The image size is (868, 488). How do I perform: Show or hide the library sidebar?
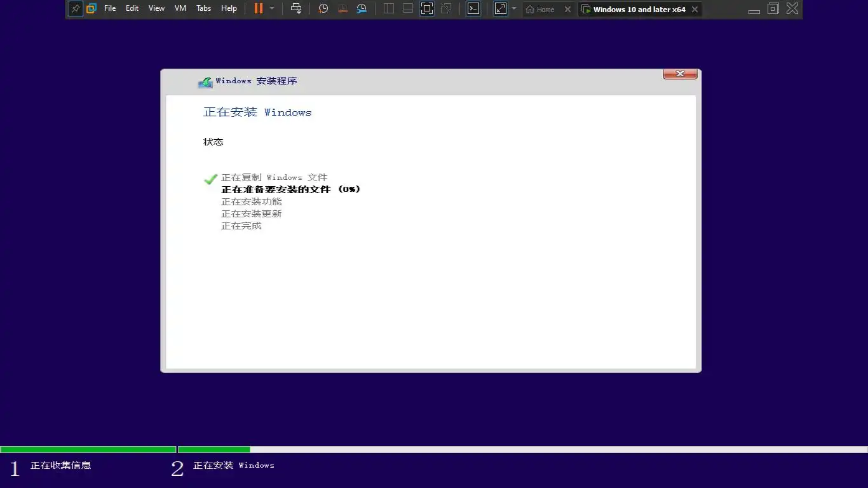tap(389, 9)
